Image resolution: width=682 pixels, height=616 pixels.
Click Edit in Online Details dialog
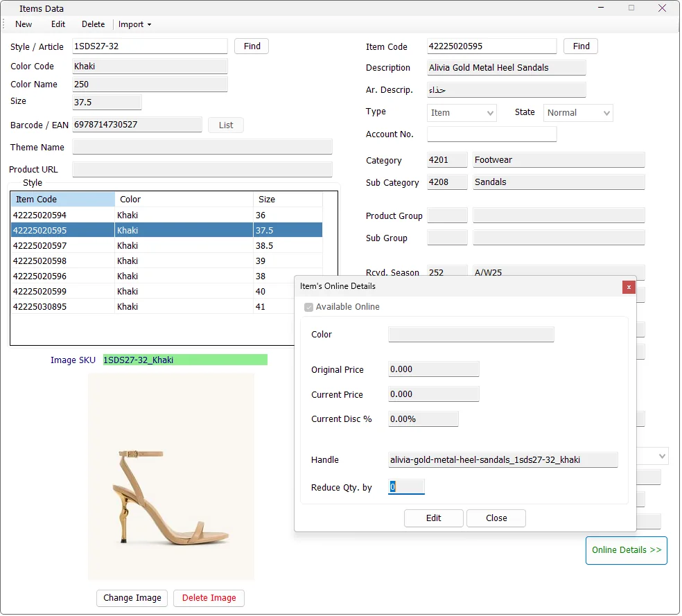click(434, 518)
